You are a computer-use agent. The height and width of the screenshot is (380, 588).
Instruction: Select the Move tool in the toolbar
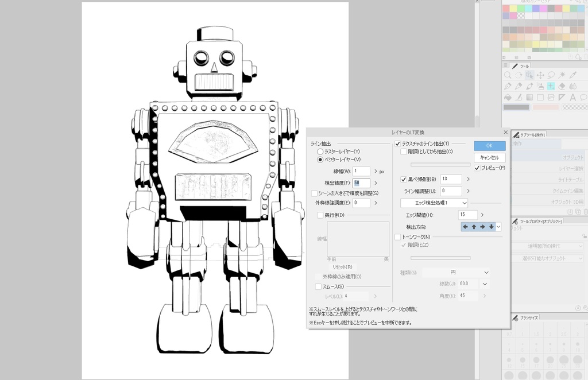[540, 75]
